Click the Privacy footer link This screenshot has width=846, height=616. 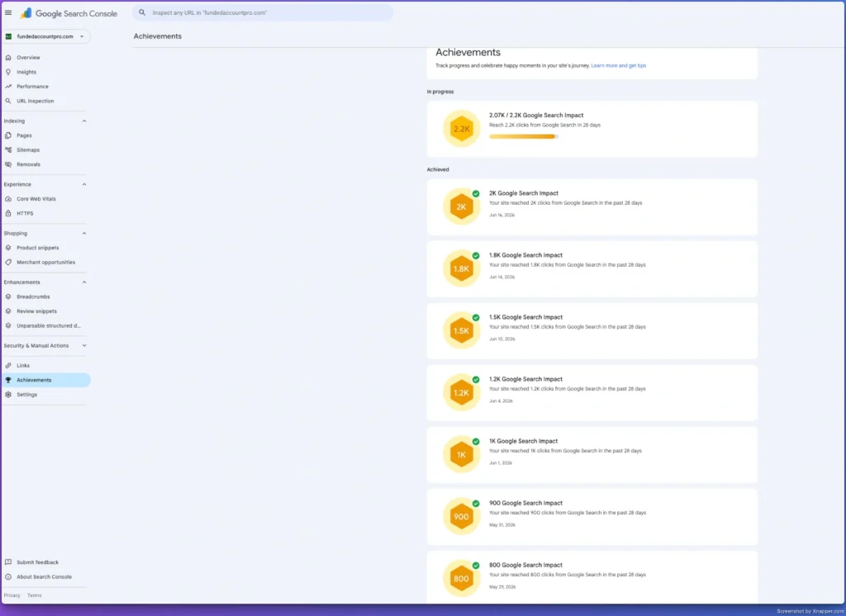point(12,595)
